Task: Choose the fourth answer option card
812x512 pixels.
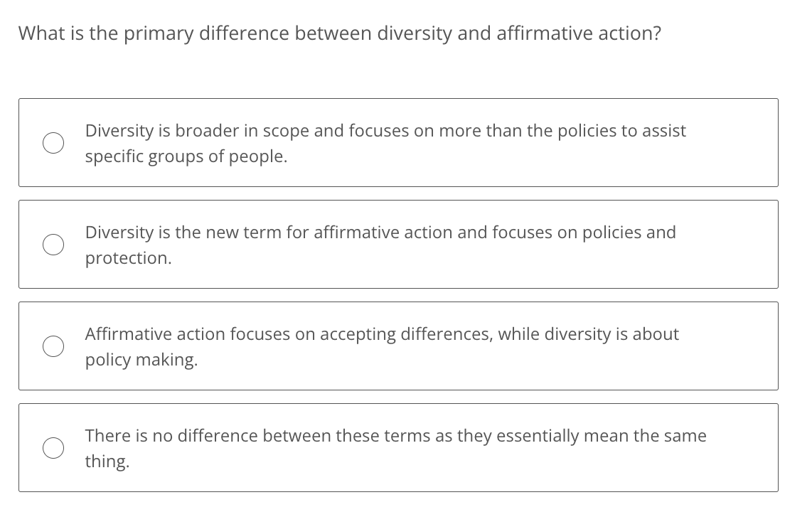Action: [x=398, y=447]
